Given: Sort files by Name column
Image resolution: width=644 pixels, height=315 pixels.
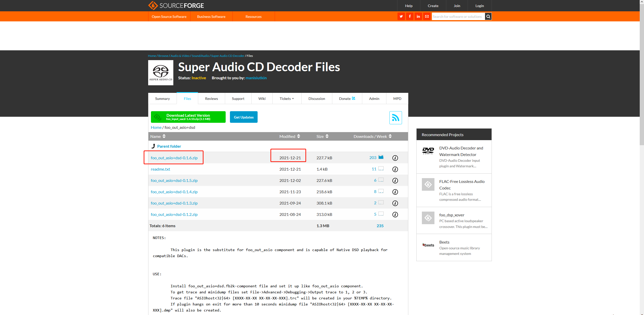Looking at the screenshot, I should (x=158, y=136).
